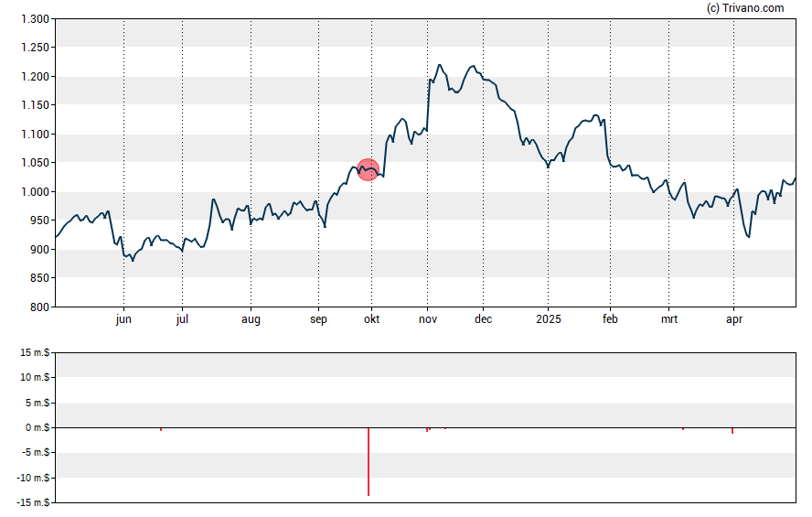Click the '0 m.$' volume axis label

37,427
